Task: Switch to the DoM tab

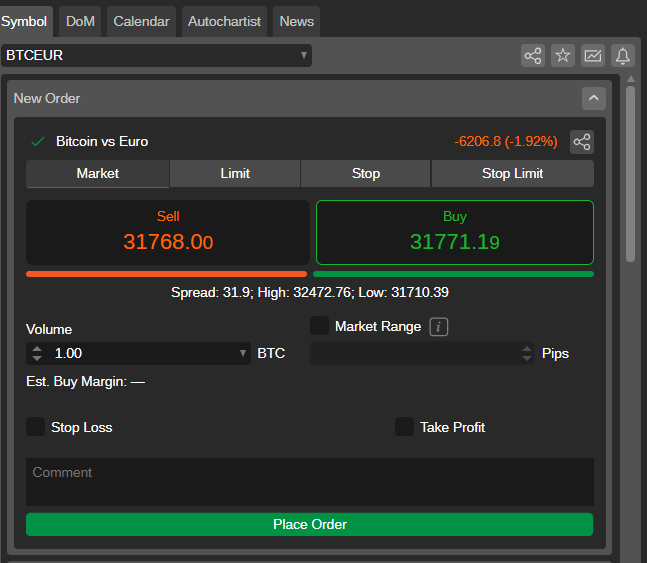Action: [x=80, y=21]
